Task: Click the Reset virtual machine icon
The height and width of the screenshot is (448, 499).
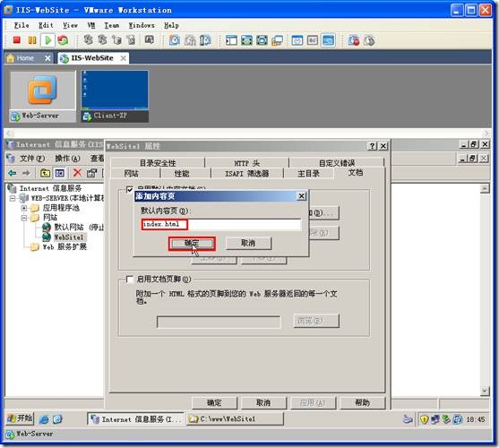Action: [x=63, y=40]
